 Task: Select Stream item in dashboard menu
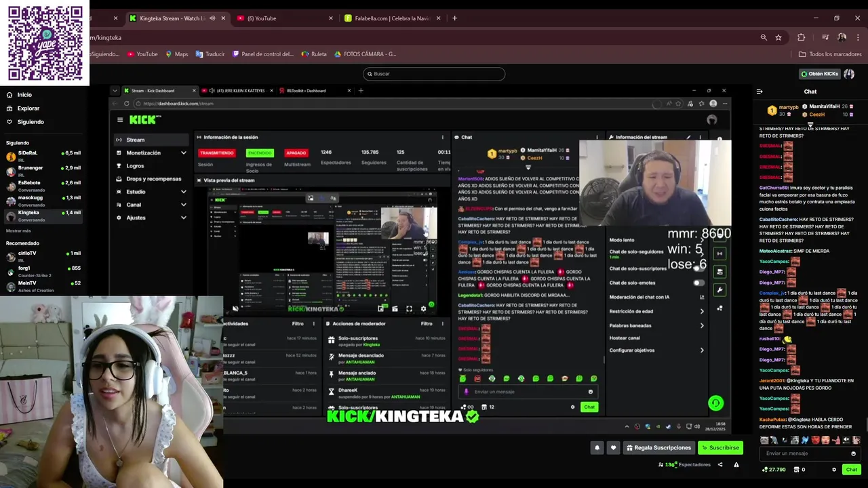coord(152,140)
